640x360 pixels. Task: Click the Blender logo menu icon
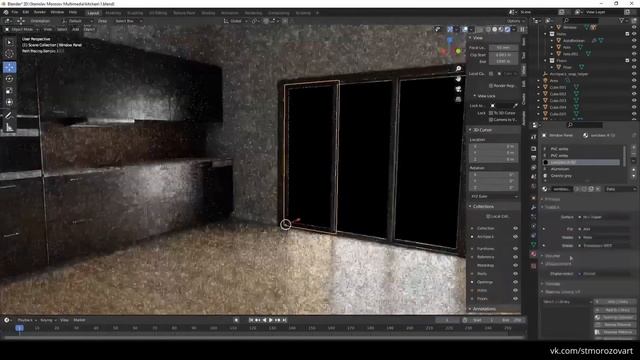point(6,12)
